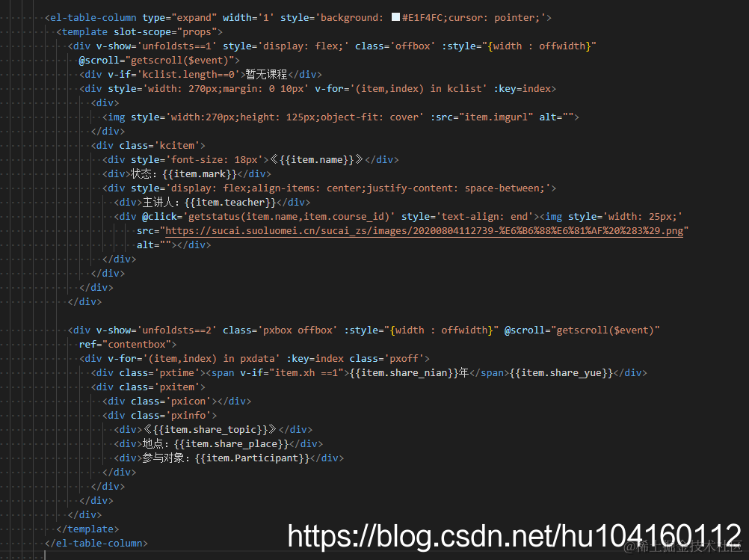Click the 'text-align: end' style value
The width and height of the screenshot is (749, 560).
[x=485, y=217]
